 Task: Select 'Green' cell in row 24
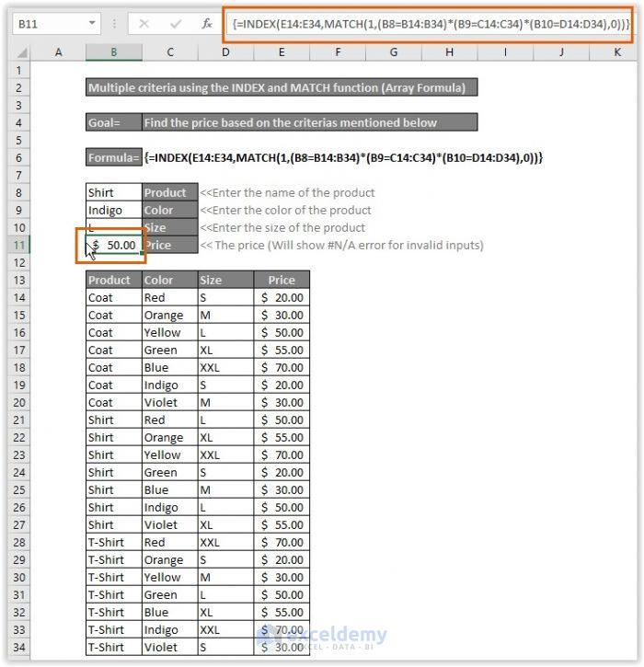click(x=170, y=472)
